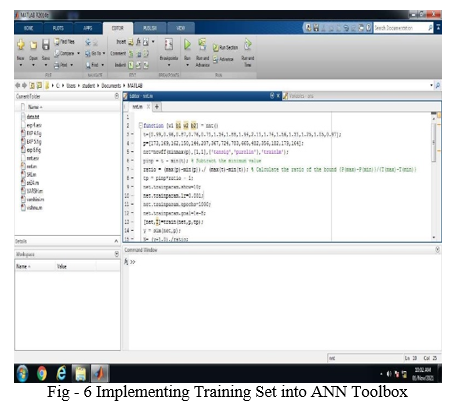Click the Workspace panel actions icon

117,254
